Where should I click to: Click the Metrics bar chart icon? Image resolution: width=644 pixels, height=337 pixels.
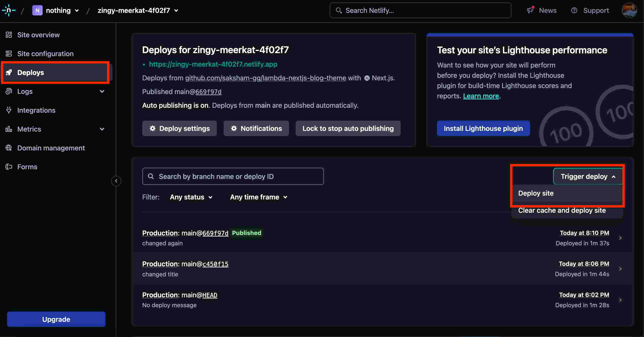pos(9,129)
